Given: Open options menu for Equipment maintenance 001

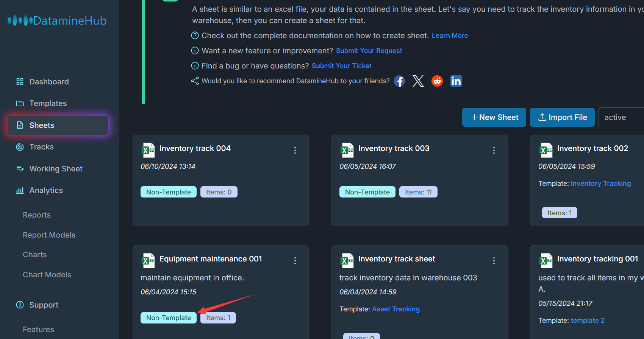Looking at the screenshot, I should pyautogui.click(x=295, y=261).
